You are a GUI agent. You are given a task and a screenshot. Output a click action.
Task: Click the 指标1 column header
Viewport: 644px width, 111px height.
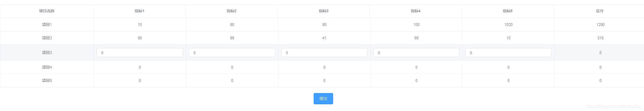coord(140,11)
